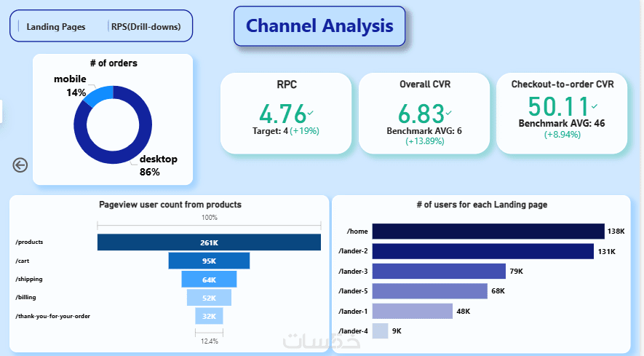Select the /cart funnel bar 95K
This screenshot has width=644, height=356.
pyautogui.click(x=209, y=261)
